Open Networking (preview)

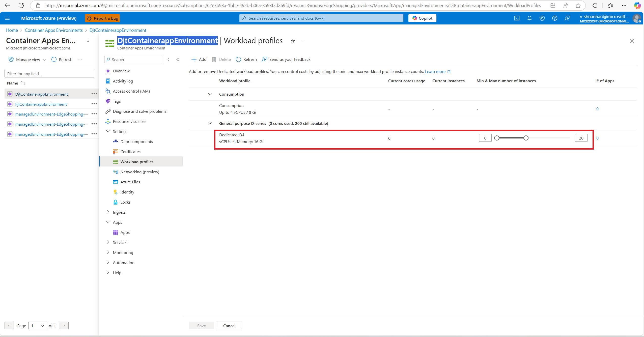coord(140,172)
